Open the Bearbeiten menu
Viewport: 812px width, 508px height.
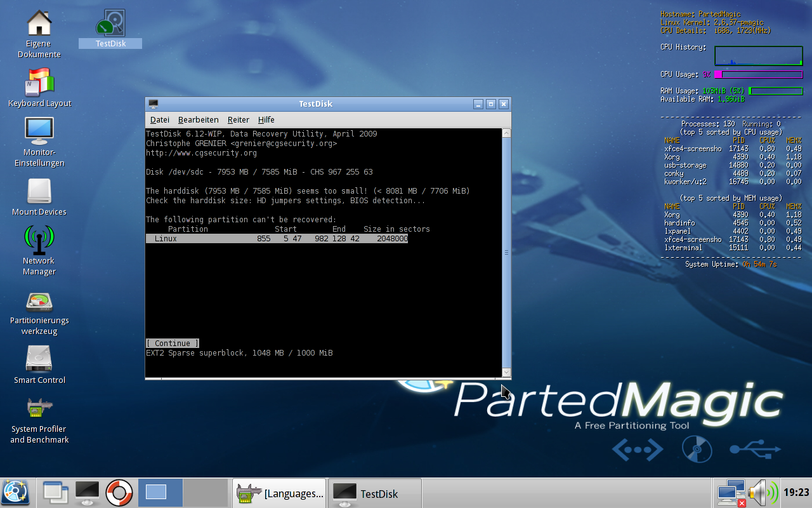click(x=199, y=119)
